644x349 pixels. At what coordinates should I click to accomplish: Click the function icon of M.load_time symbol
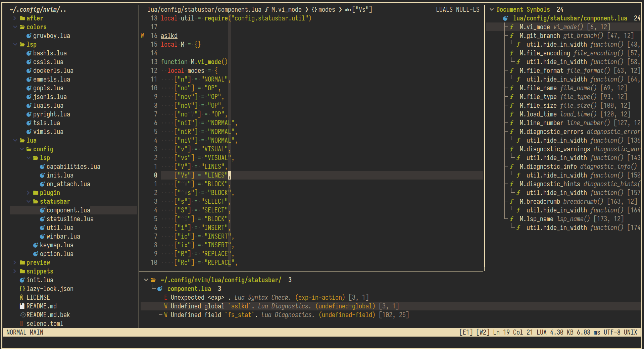pyautogui.click(x=512, y=114)
